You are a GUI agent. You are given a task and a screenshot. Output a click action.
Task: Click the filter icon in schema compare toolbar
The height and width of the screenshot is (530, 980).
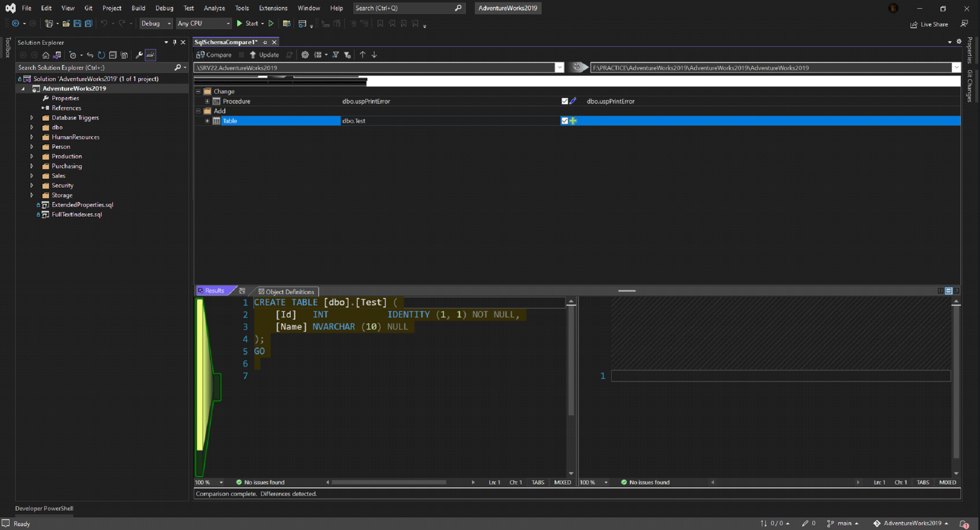pos(336,55)
